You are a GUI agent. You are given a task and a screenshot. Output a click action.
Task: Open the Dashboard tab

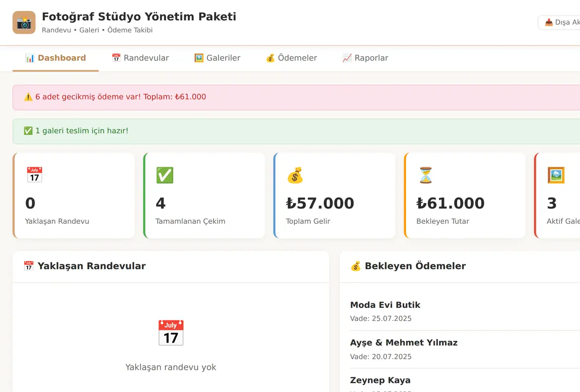(56, 58)
